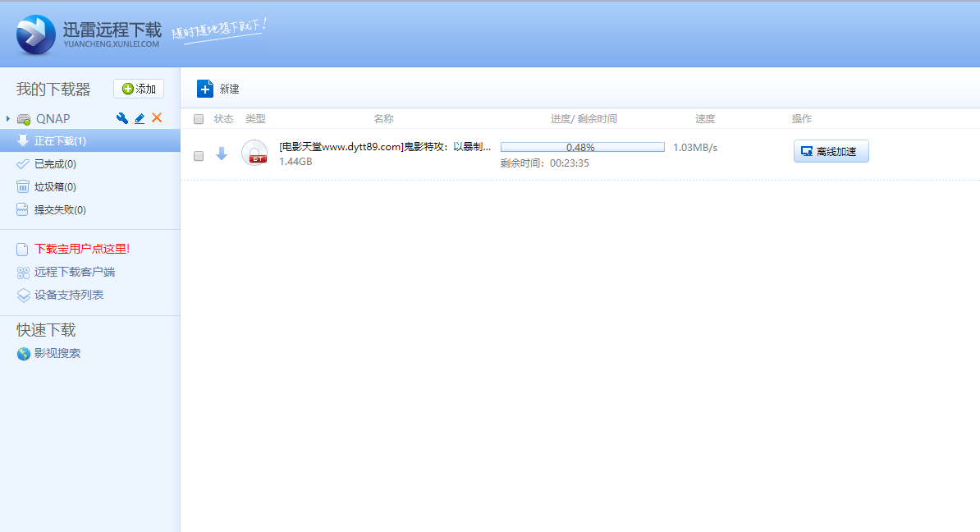Check the checkbox of the downloading task

(198, 155)
